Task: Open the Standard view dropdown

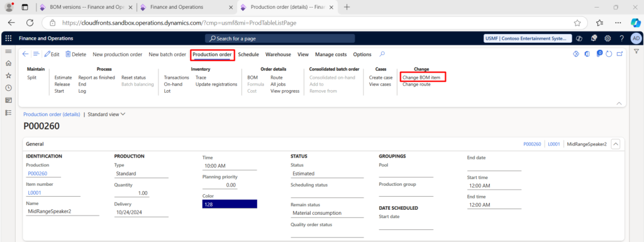Action: [106, 115]
